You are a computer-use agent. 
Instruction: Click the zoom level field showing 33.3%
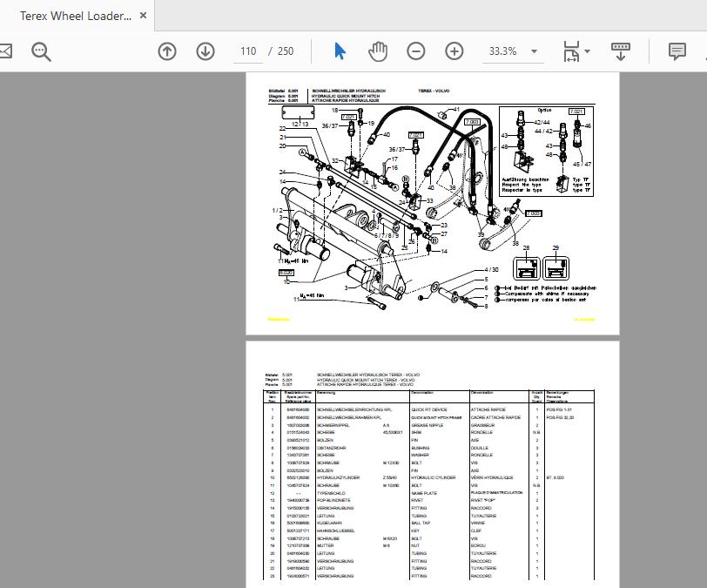coord(503,51)
